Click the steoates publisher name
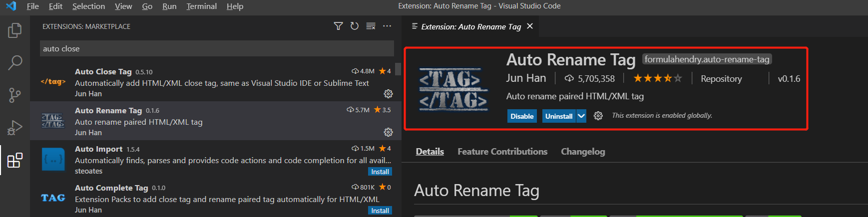Viewport: 868px width, 217px height. [88, 171]
